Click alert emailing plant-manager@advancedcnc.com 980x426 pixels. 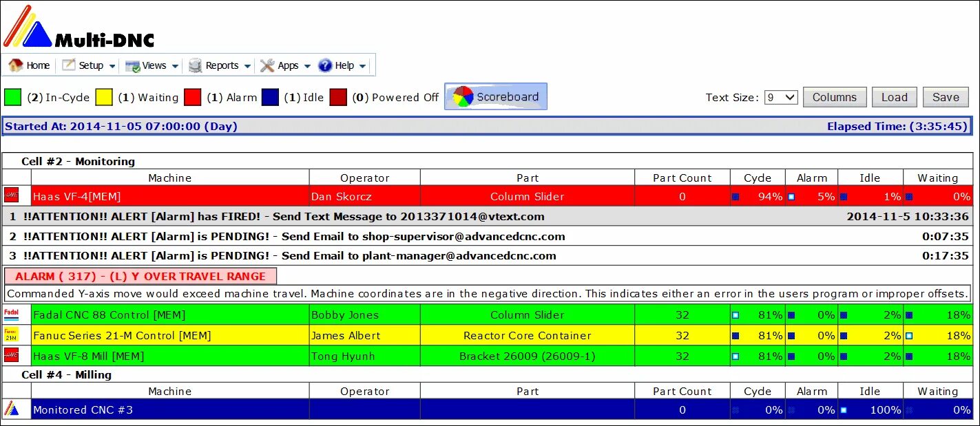pyautogui.click(x=489, y=255)
